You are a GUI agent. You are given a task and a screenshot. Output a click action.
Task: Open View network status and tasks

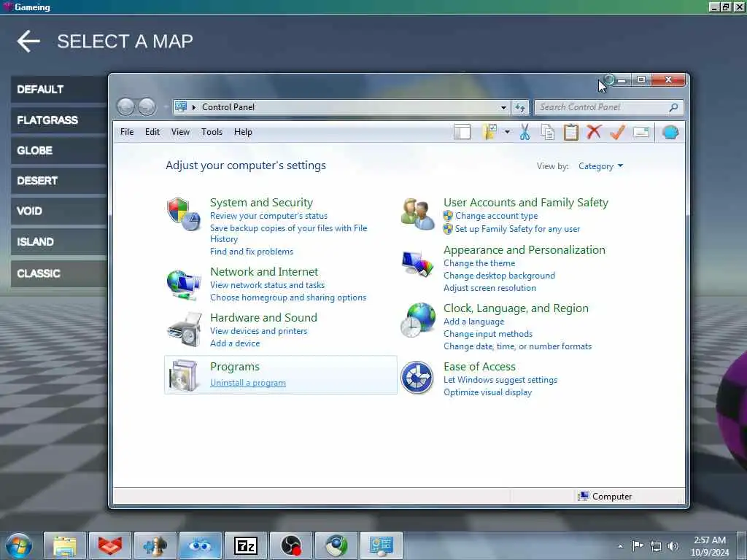[267, 285]
